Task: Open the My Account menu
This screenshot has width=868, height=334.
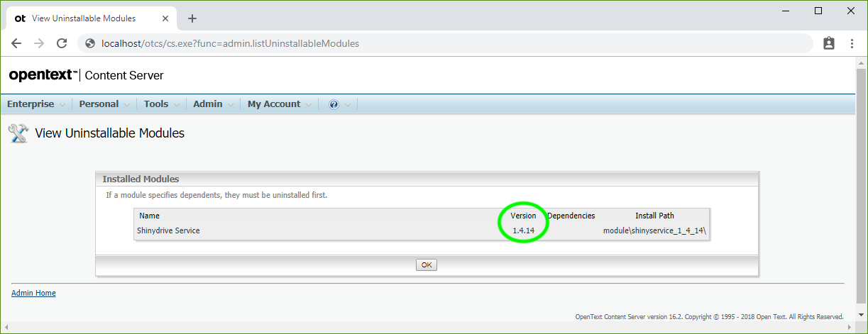Action: point(274,104)
